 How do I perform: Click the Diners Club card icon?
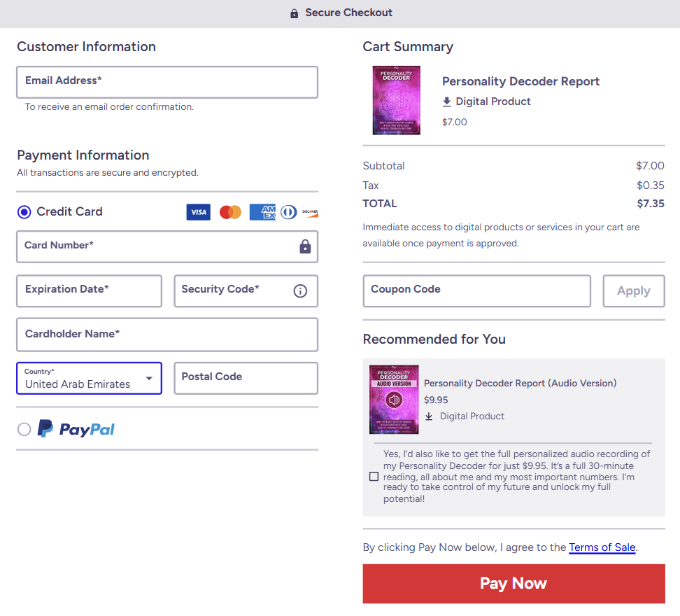tap(288, 211)
